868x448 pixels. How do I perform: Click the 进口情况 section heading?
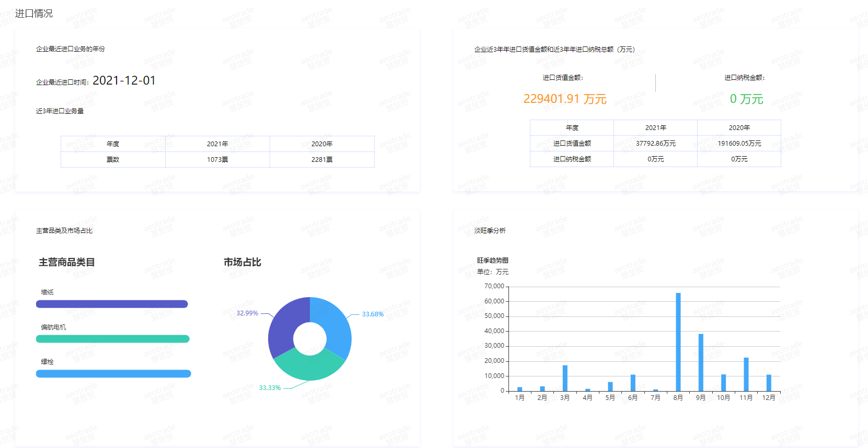(x=34, y=14)
